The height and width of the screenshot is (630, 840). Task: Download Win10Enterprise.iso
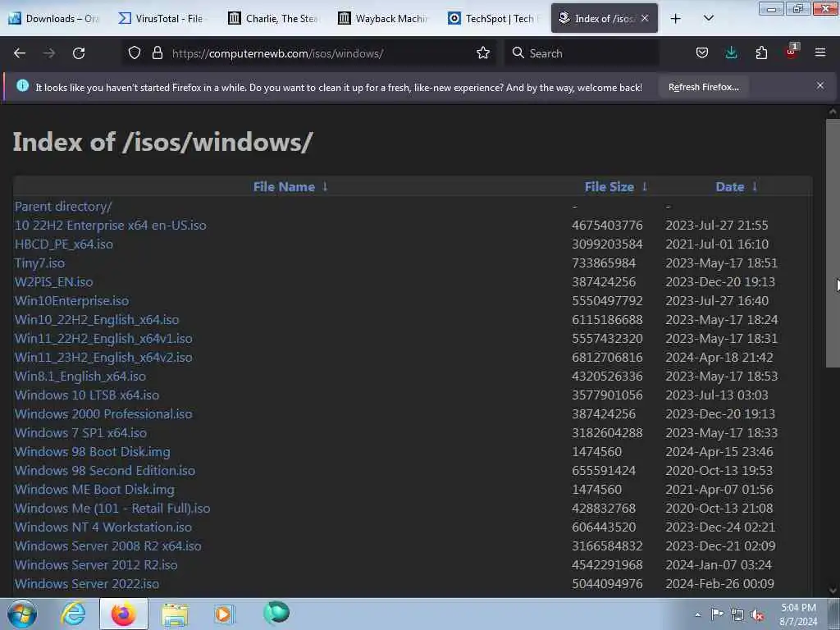72,300
